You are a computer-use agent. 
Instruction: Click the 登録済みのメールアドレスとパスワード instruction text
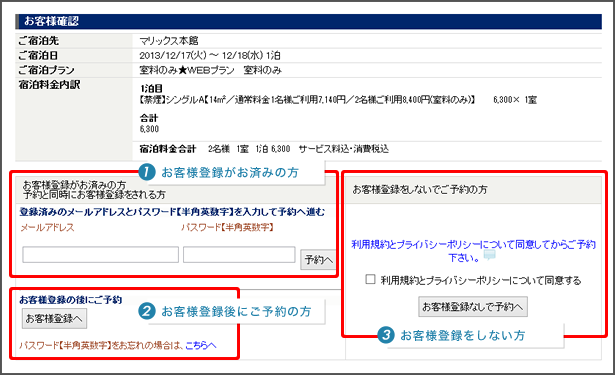coord(172,212)
